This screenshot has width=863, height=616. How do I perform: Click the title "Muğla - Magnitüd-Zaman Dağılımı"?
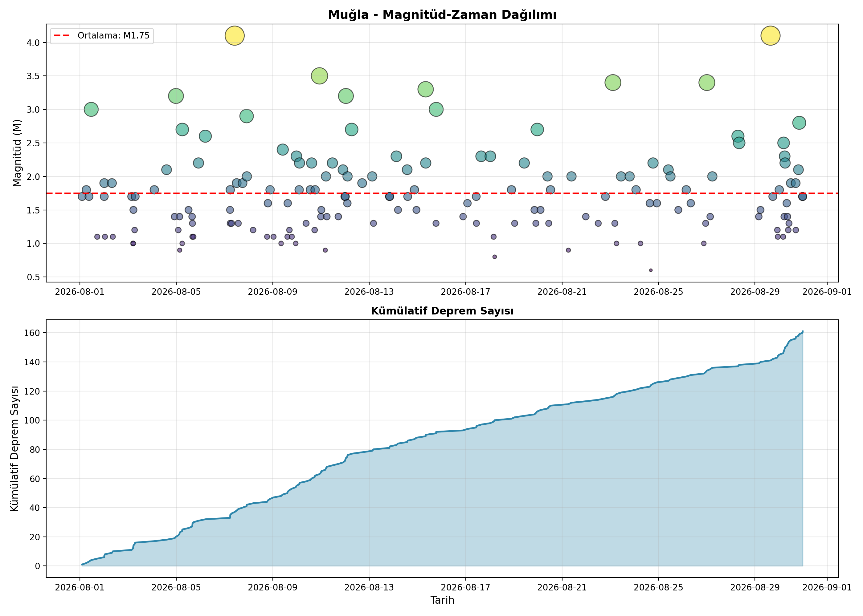coord(442,15)
